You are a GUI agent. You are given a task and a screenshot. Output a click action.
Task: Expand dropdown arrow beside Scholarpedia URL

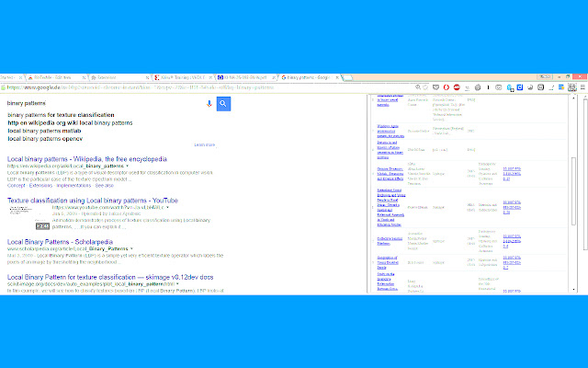pos(131,248)
